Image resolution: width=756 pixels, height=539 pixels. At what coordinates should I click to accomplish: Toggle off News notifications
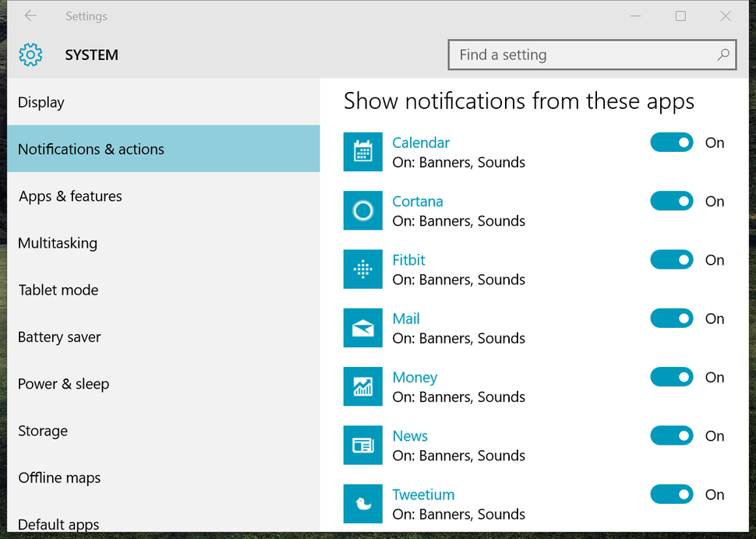tap(671, 435)
